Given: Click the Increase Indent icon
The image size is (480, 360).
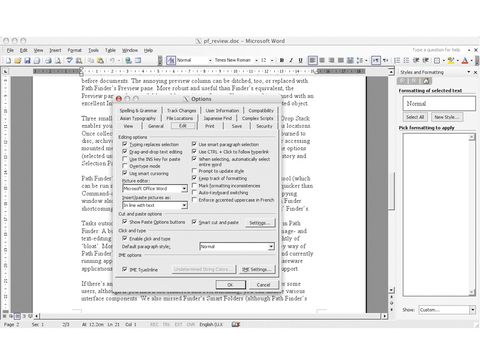Looking at the screenshot, I should coord(426,60).
